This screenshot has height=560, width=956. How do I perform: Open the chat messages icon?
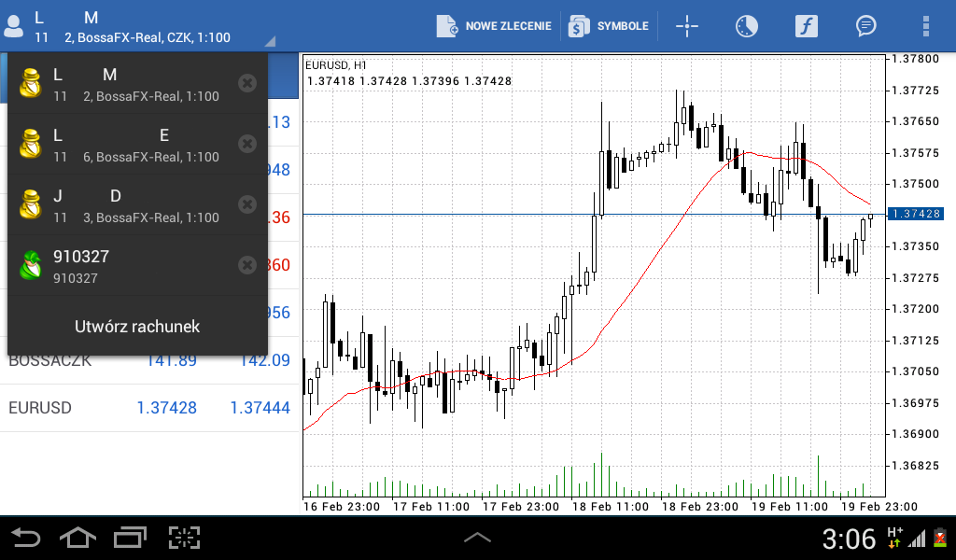(x=865, y=26)
